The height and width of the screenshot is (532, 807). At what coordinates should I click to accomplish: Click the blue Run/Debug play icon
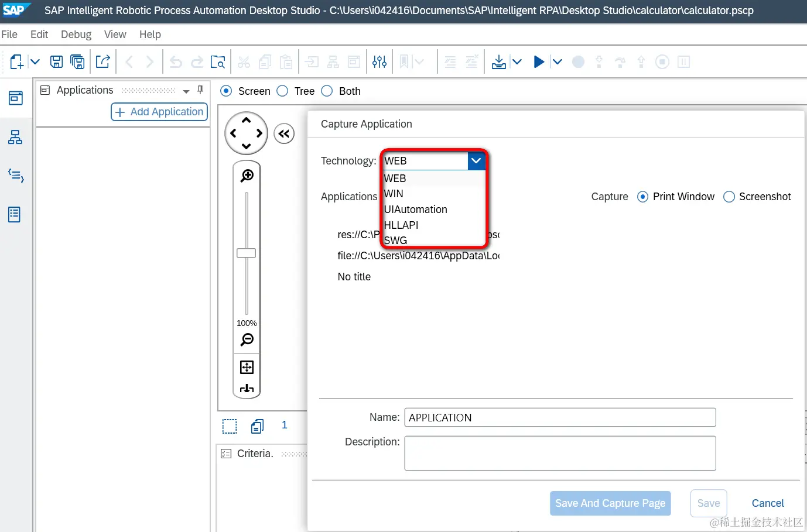coord(539,61)
